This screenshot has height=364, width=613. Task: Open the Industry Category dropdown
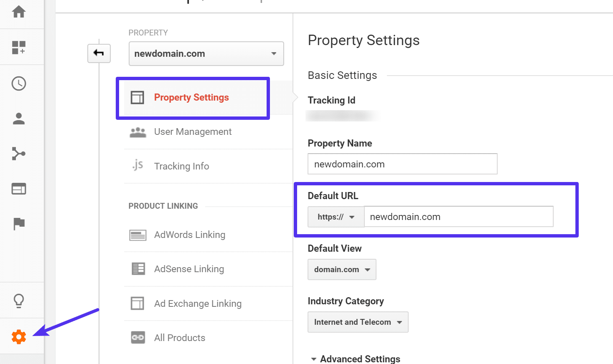click(358, 322)
